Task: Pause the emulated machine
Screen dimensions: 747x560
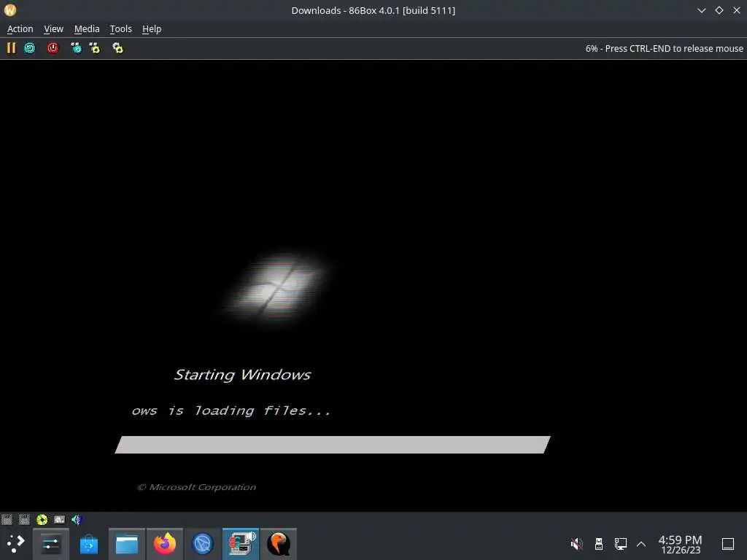Action: (x=11, y=48)
